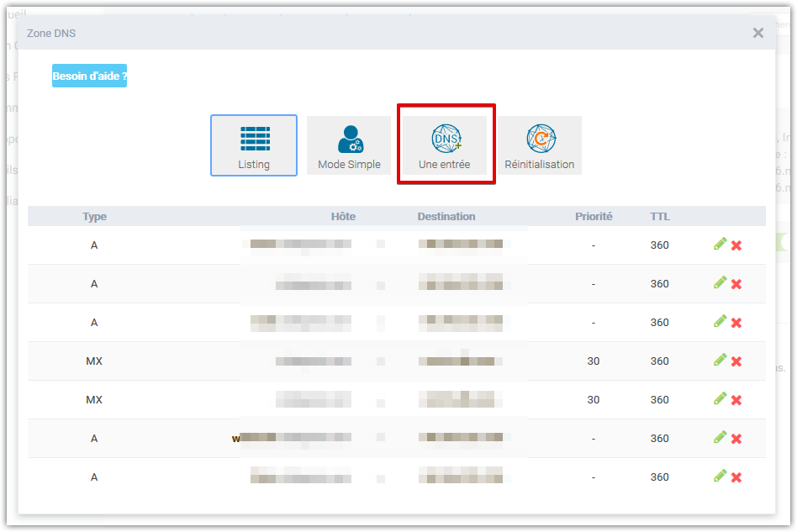The width and height of the screenshot is (797, 532).
Task: Delete the third A record entry
Action: 736,322
